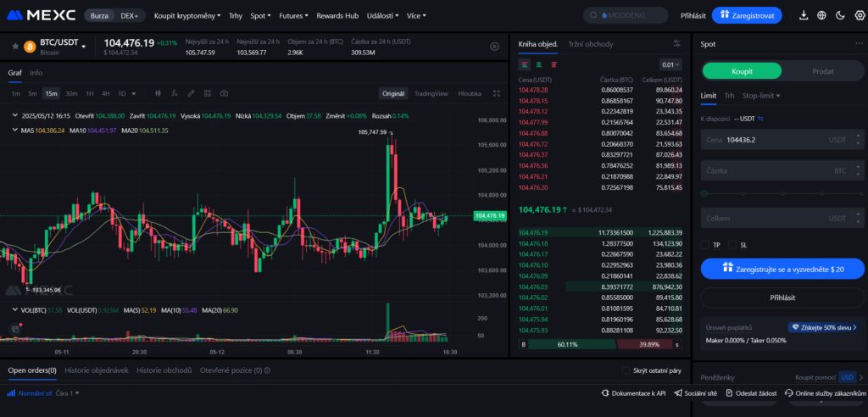Select the Prodat side toggle
This screenshot has width=868, height=417.
coord(822,71)
